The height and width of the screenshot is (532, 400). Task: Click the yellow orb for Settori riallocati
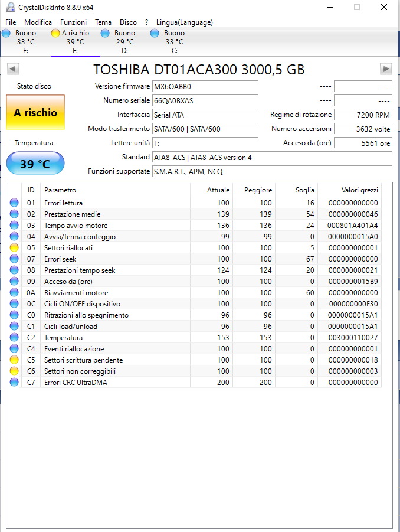pyautogui.click(x=14, y=247)
